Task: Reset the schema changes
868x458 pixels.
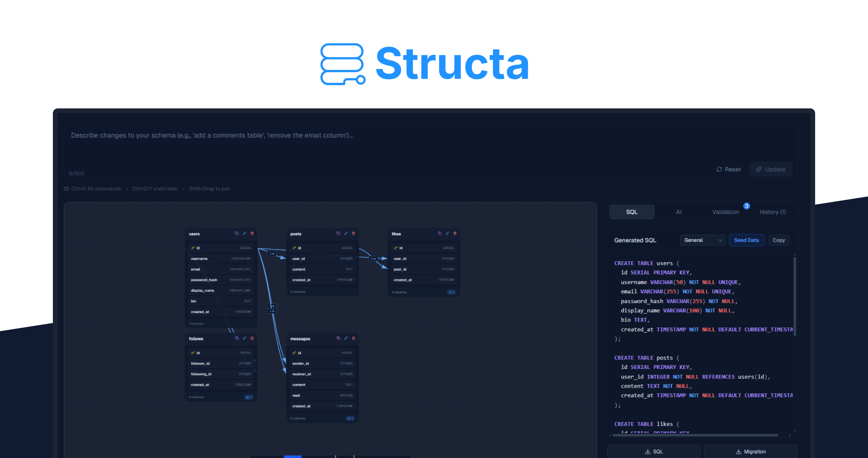Action: point(728,169)
